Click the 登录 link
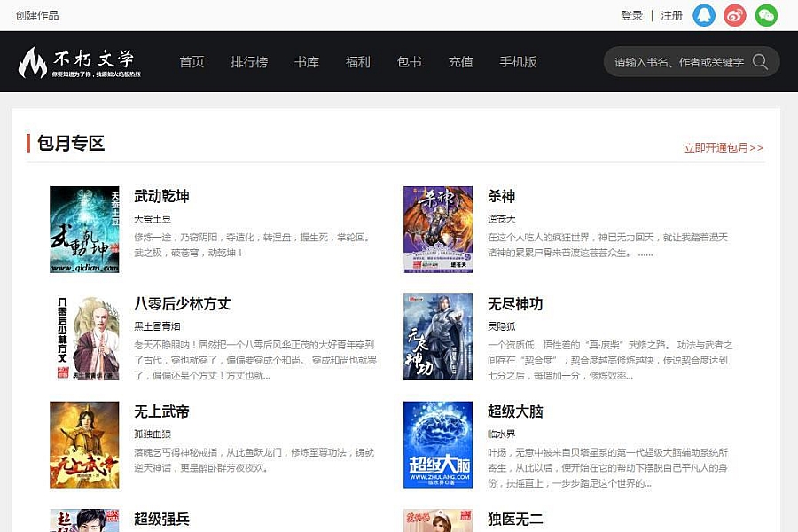The height and width of the screenshot is (532, 798). (632, 16)
